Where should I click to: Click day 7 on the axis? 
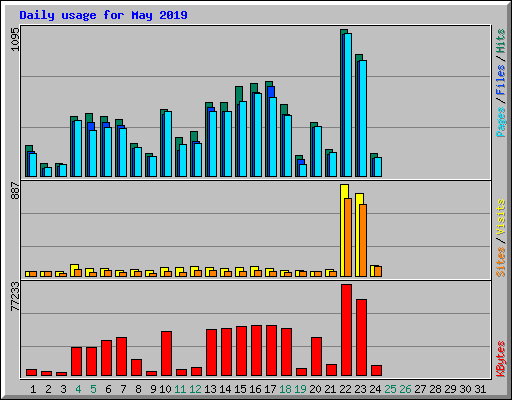pyautogui.click(x=123, y=389)
